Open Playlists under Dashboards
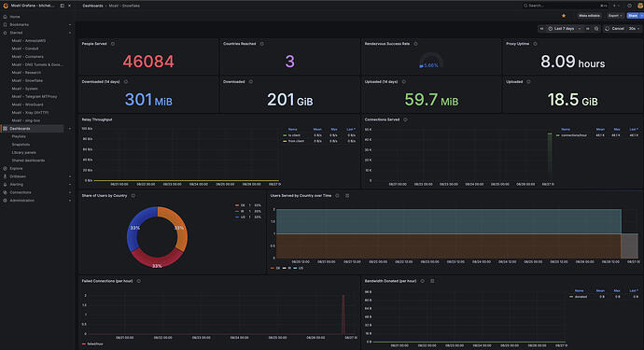Screen dimensions: 644x350 coord(19,136)
